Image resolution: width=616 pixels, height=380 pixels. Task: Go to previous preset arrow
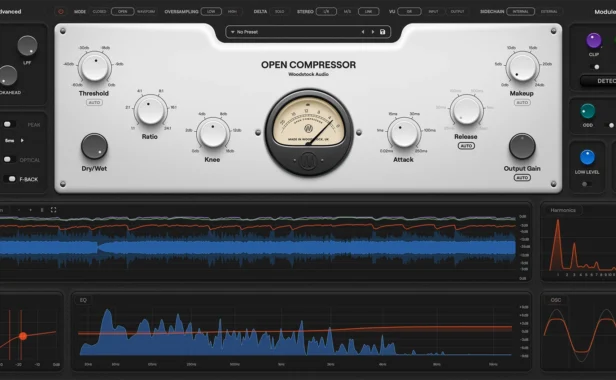coord(363,32)
